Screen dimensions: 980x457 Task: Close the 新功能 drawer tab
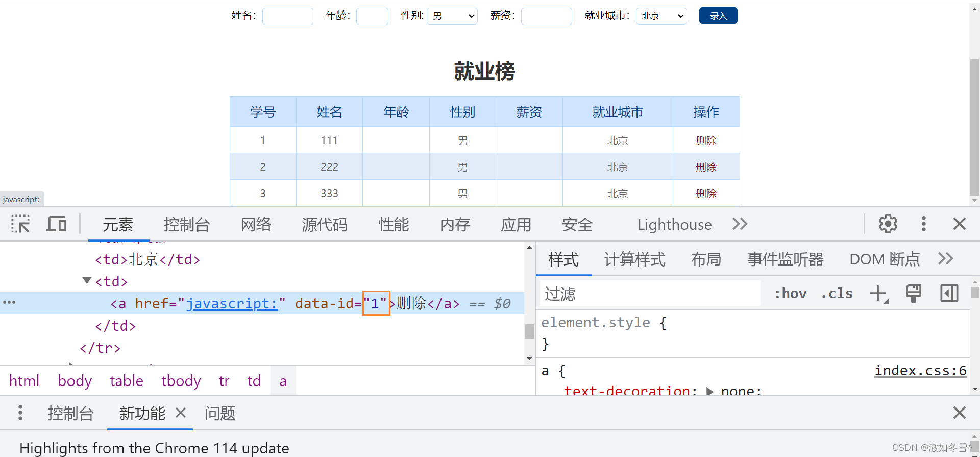[x=181, y=413]
